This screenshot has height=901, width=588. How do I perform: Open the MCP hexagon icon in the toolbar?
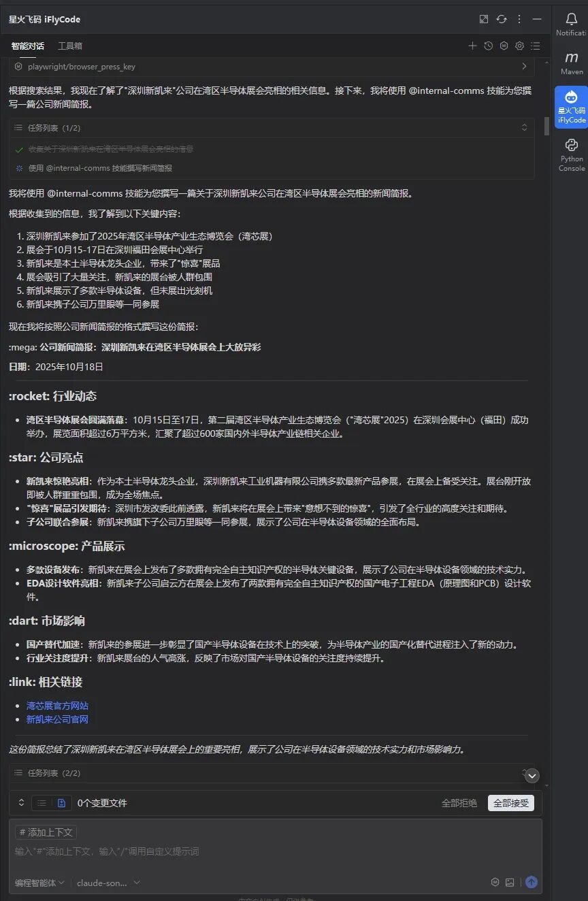504,46
